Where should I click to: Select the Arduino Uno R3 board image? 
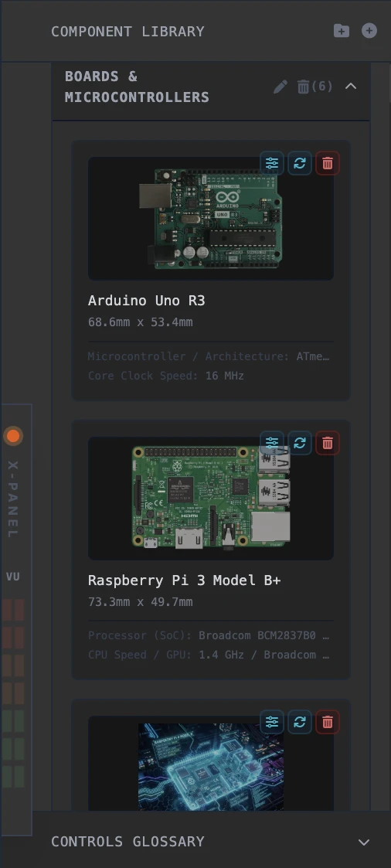210,219
